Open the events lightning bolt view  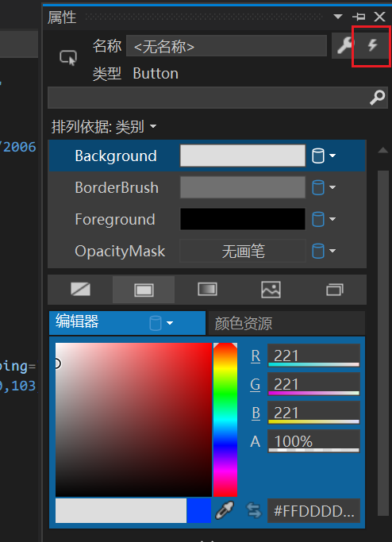pos(372,45)
